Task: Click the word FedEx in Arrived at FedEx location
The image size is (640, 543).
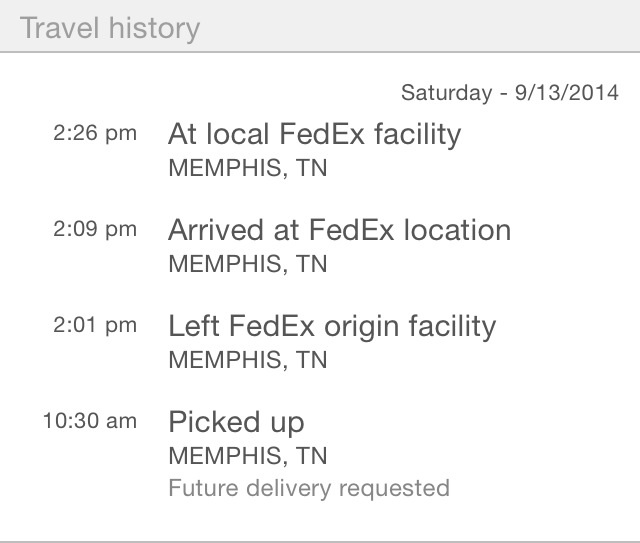Action: tap(351, 229)
